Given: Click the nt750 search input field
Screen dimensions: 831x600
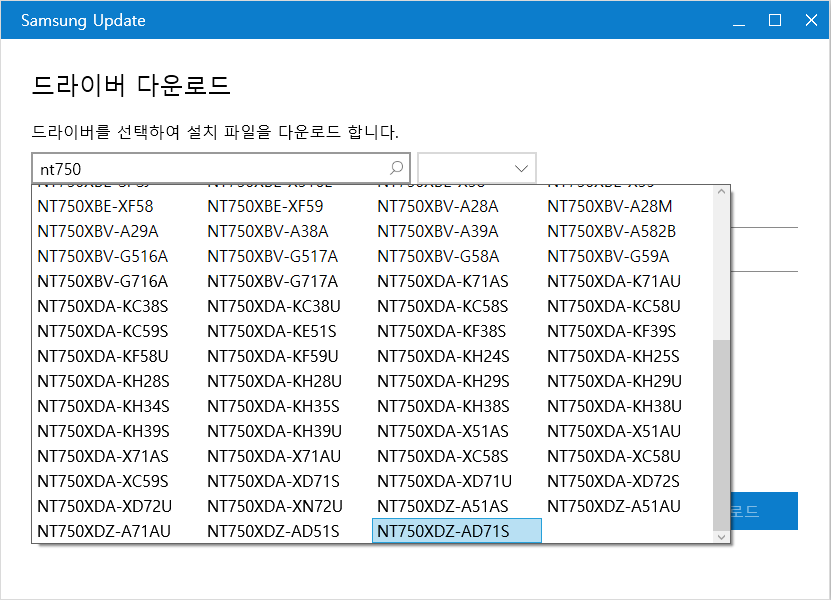Looking at the screenshot, I should [x=220, y=169].
